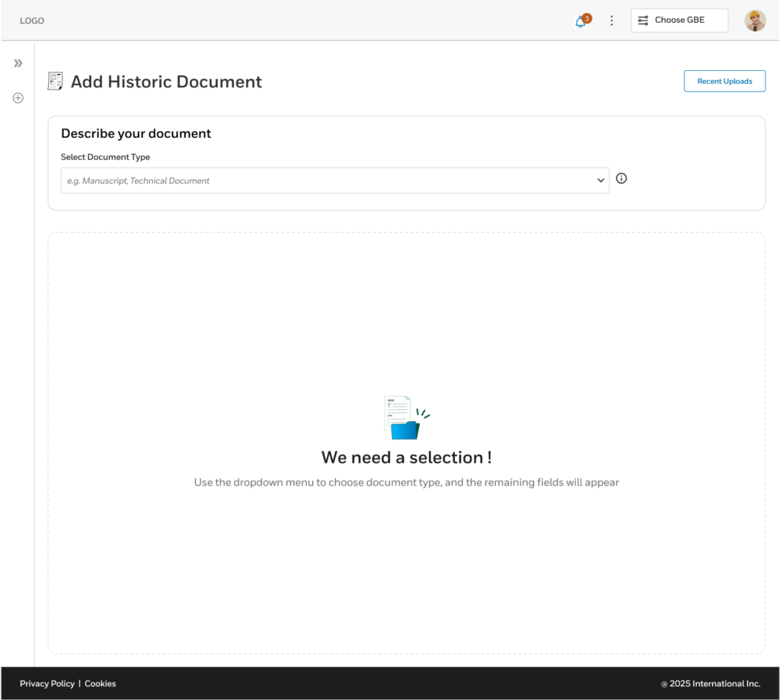Click the info icon beside document type
Screen dimensions: 780x700
[622, 178]
